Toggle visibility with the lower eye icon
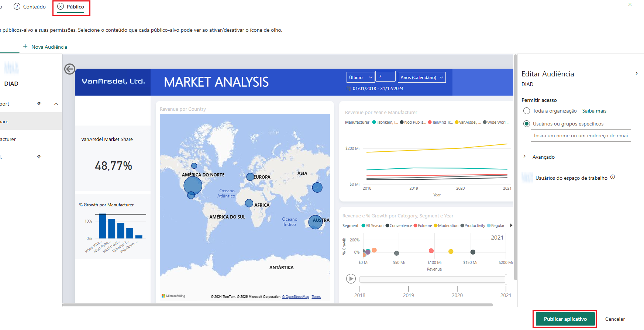 [39, 157]
